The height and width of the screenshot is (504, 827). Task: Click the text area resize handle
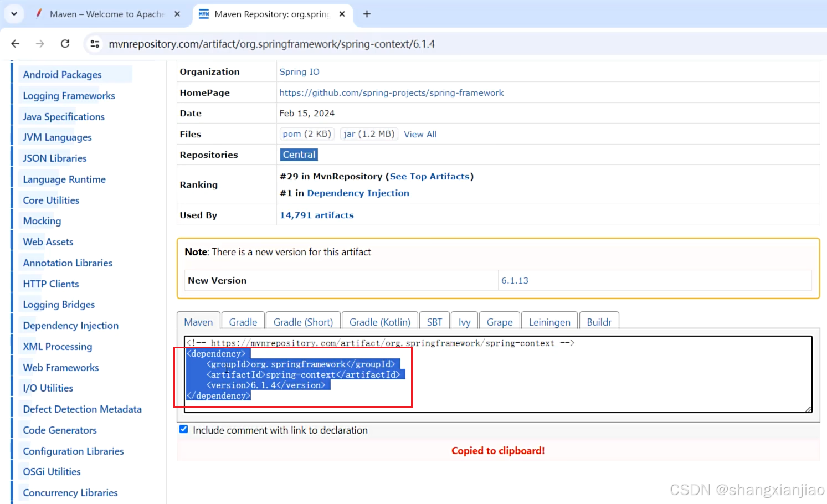click(x=808, y=409)
